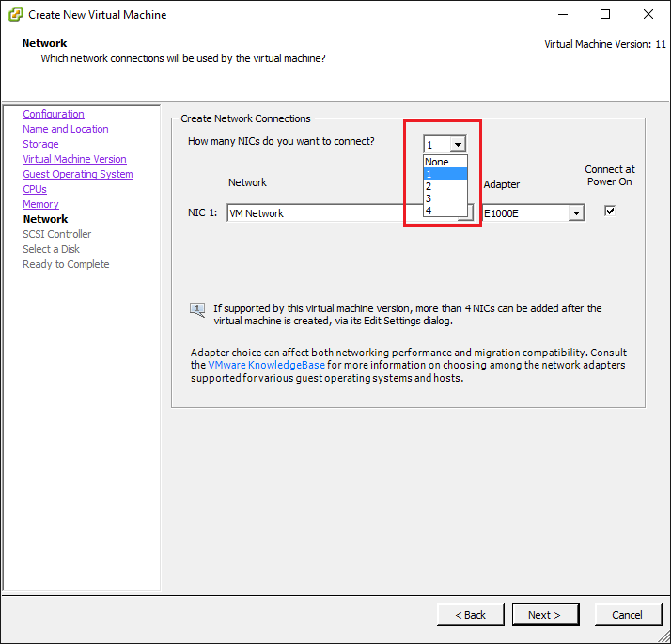The width and height of the screenshot is (671, 644).
Task: Open Guest Operating System step
Action: click(78, 174)
